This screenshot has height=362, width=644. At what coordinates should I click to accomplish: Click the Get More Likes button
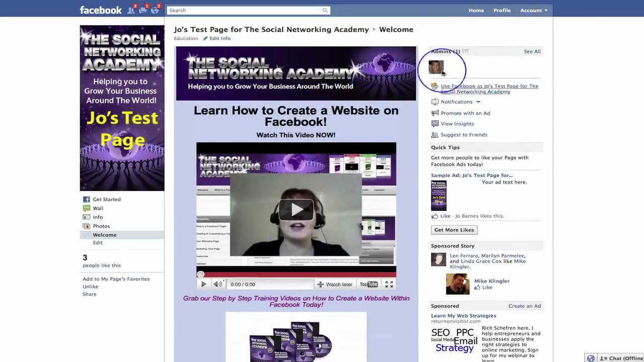454,230
